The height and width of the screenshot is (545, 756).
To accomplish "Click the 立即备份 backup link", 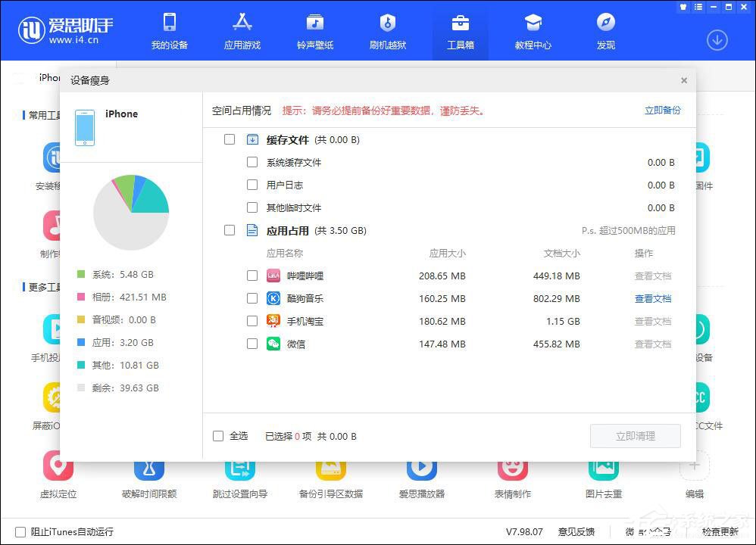I will pyautogui.click(x=662, y=110).
